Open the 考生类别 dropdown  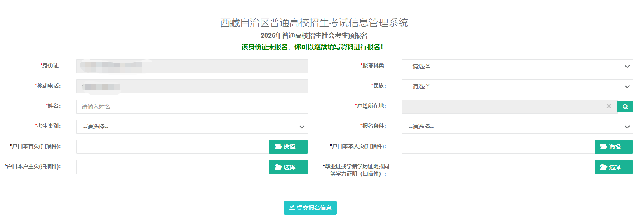(x=192, y=127)
